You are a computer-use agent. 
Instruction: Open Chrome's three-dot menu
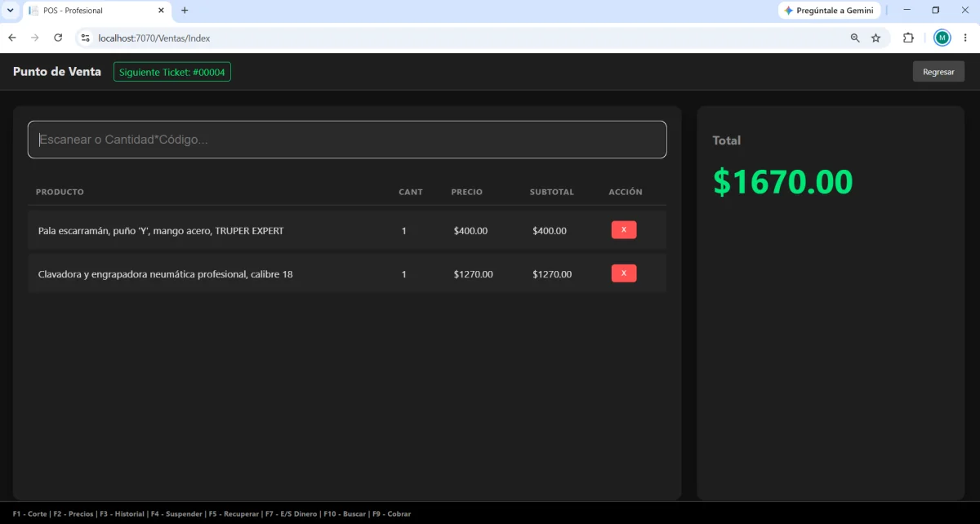pyautogui.click(x=966, y=38)
